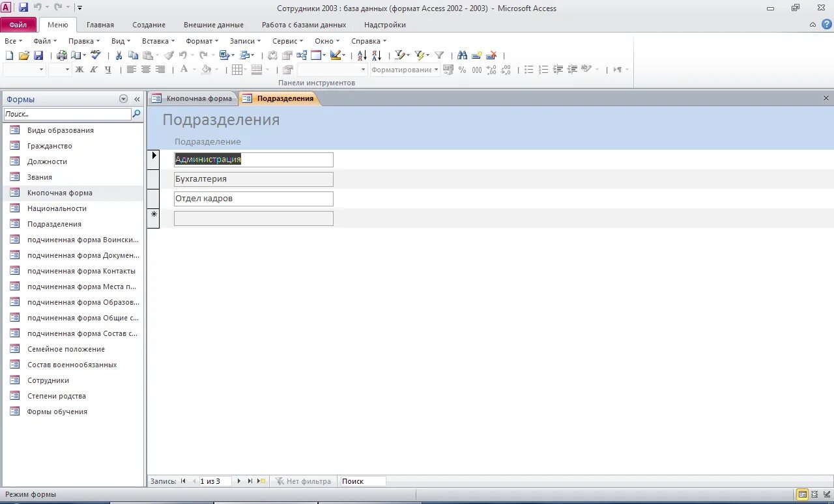Image resolution: width=834 pixels, height=504 pixels.
Task: Open the 'Вставка' dropdown menu
Action: (158, 41)
